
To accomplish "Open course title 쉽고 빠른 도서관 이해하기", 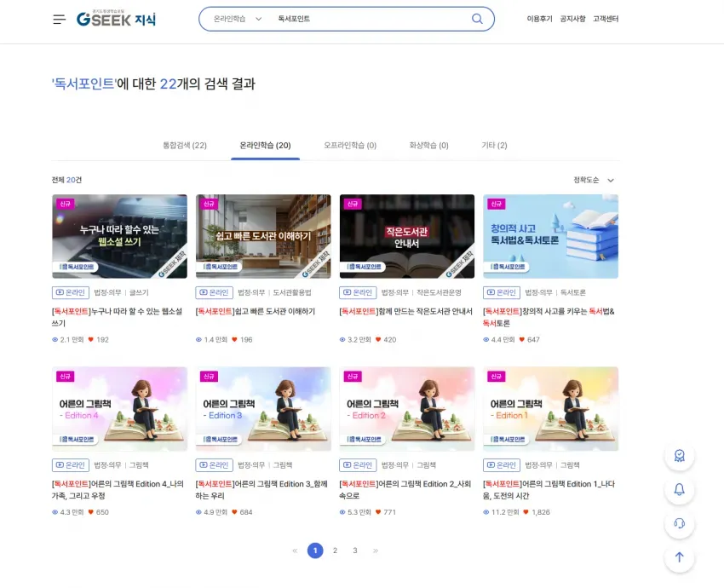I will pos(256,311).
